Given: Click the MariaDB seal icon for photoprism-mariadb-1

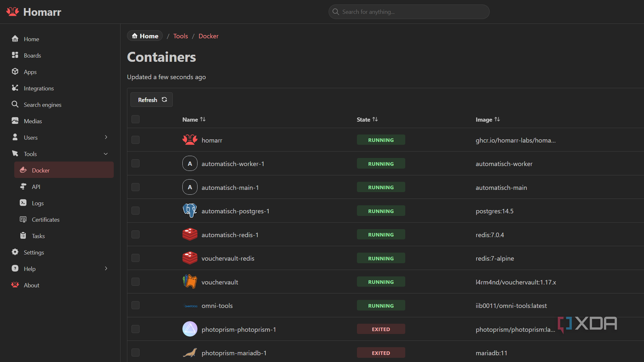Looking at the screenshot, I should (190, 353).
